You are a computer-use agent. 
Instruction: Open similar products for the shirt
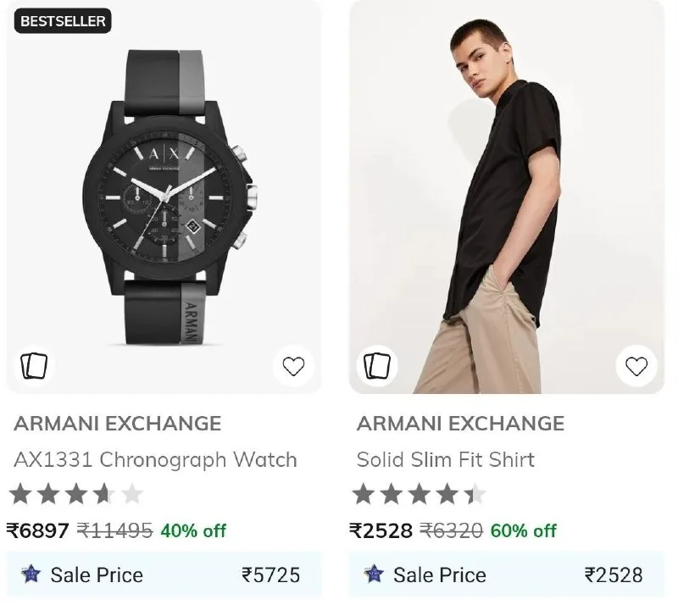tap(377, 366)
